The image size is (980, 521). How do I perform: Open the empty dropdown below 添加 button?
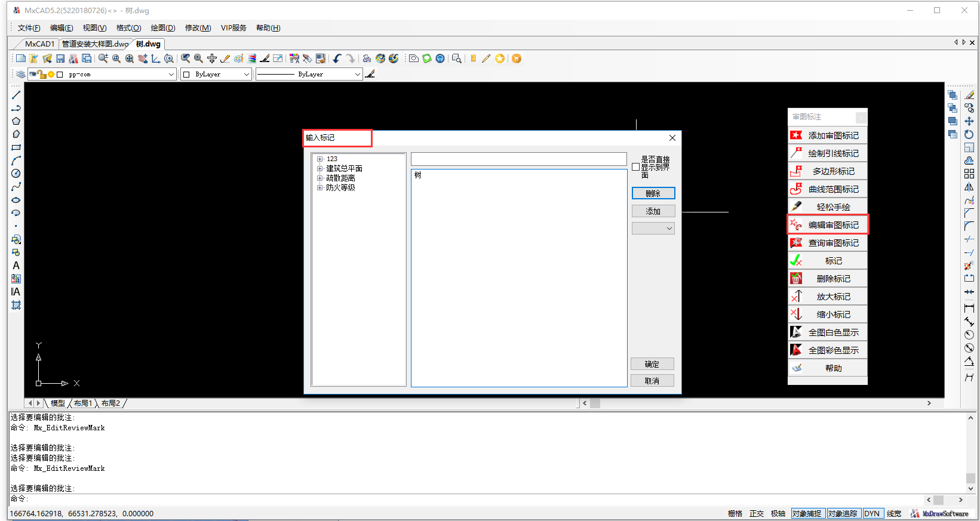coord(653,229)
